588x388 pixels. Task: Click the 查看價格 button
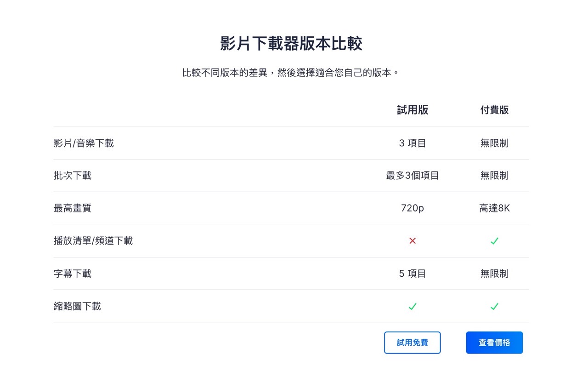(x=494, y=342)
